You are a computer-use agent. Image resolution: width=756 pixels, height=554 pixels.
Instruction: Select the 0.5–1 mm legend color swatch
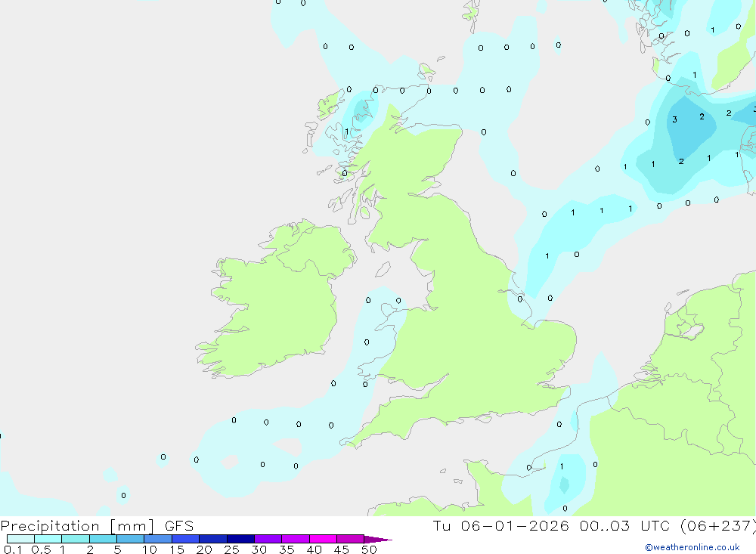tap(48, 539)
